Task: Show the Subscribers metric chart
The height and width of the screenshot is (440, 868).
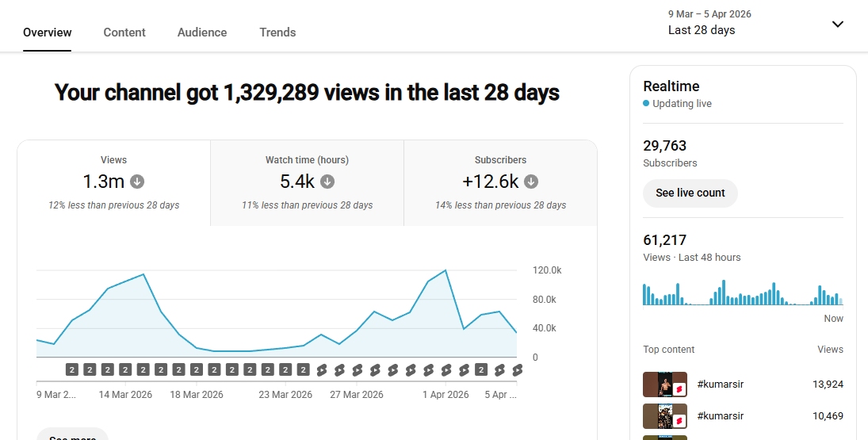Action: pos(500,183)
